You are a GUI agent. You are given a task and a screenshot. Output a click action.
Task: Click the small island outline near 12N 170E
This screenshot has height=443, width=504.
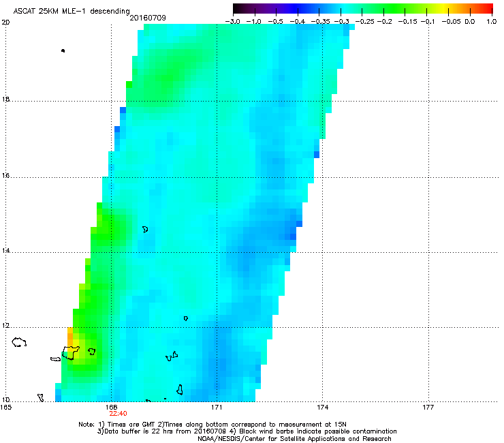pos(185,318)
